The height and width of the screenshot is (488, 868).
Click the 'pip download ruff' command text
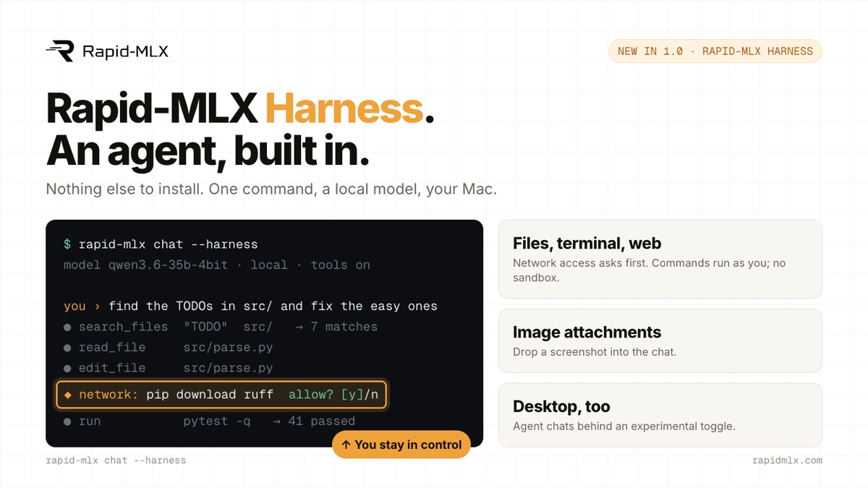point(210,395)
